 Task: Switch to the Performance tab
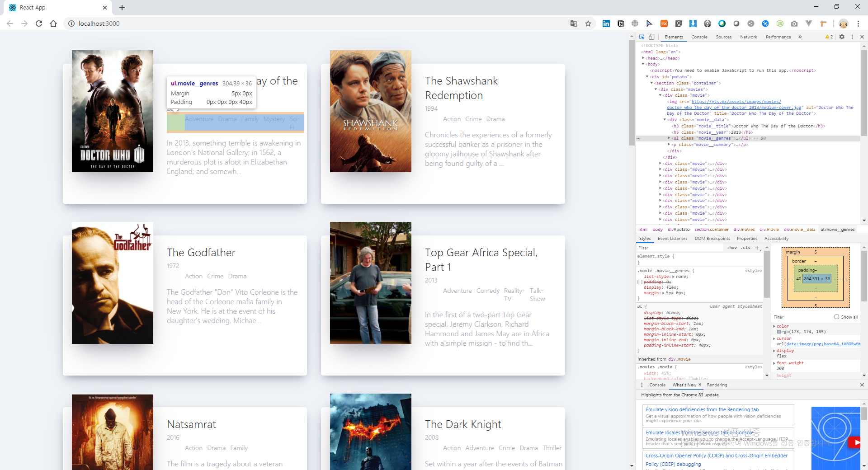[778, 37]
